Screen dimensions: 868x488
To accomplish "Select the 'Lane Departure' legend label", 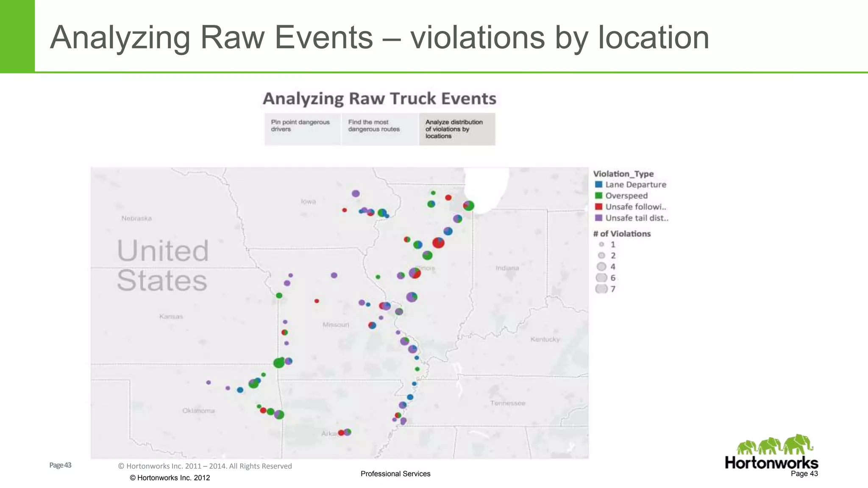I will tap(636, 185).
